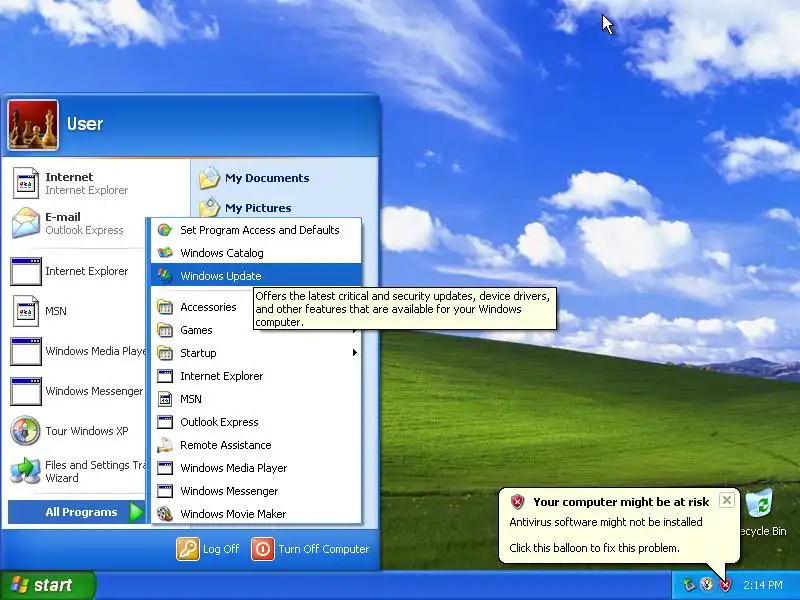The width and height of the screenshot is (800, 600).
Task: Click the Files and Settings Transfer Wizard icon
Action: [x=26, y=471]
